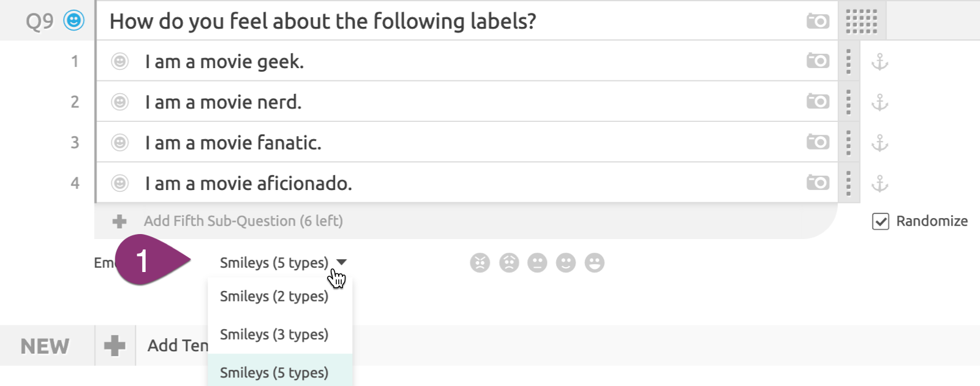Click the blue smiley icon next to Q9
Screen dimensions: 980x386
coord(74,21)
